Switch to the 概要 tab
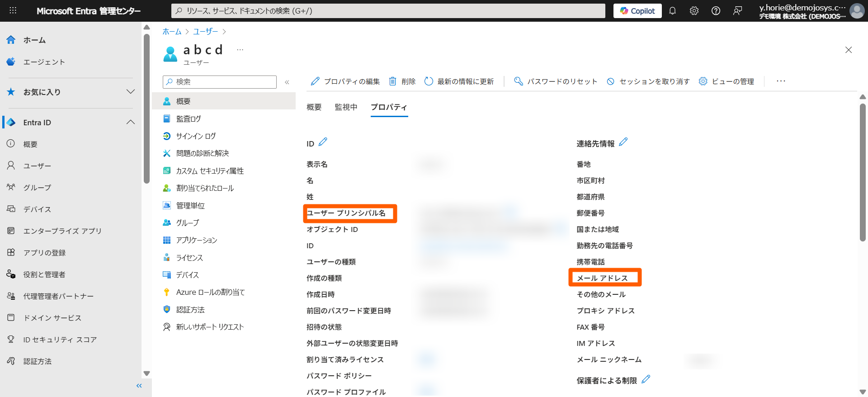 [314, 107]
